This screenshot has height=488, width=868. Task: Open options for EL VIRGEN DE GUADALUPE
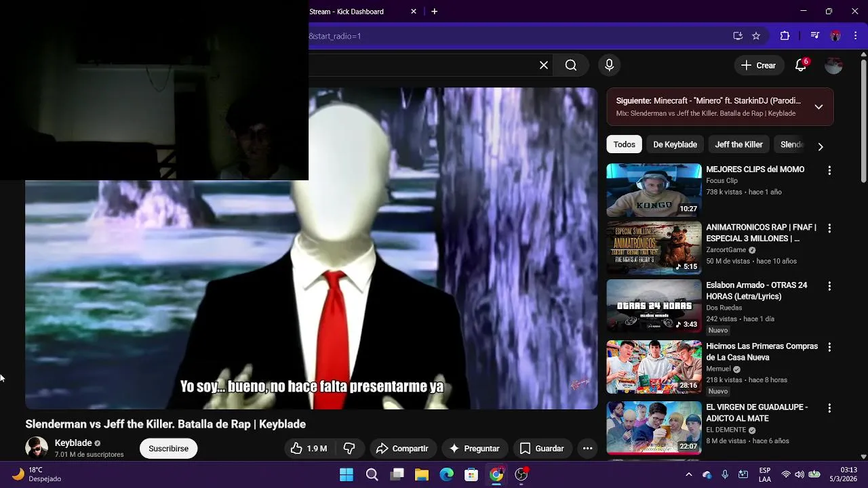coord(829,409)
